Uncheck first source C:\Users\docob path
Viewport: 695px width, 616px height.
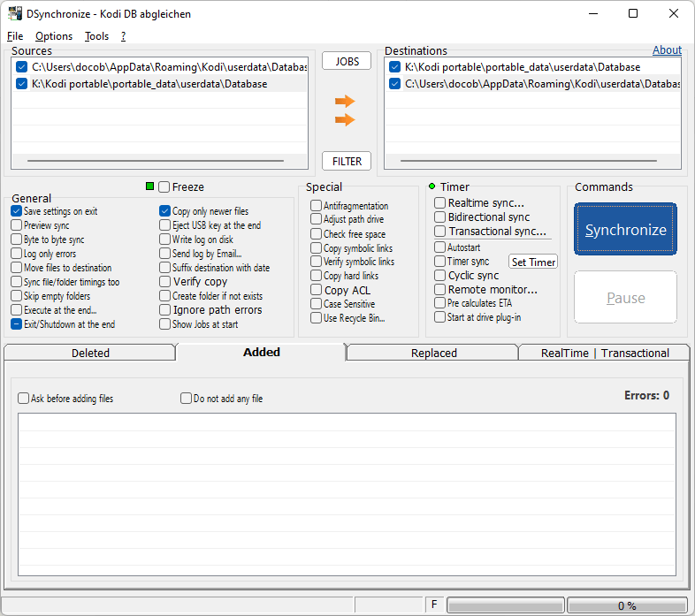point(22,67)
